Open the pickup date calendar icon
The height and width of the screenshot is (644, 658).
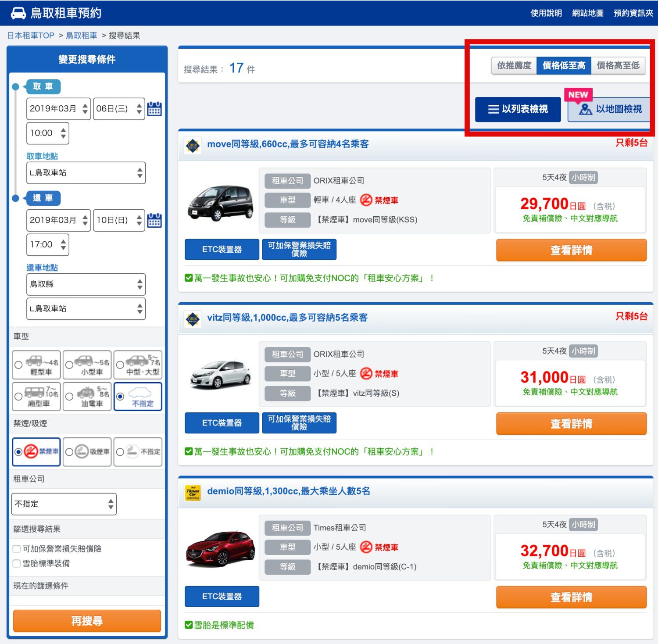[x=154, y=108]
